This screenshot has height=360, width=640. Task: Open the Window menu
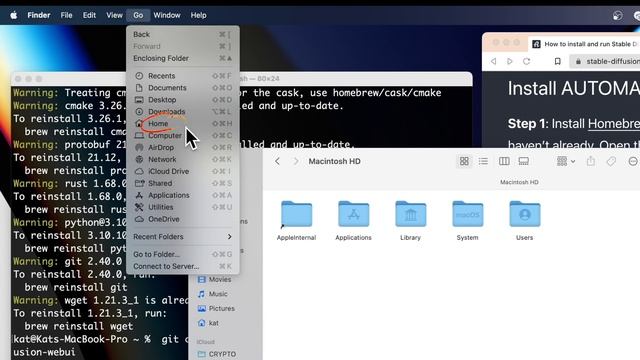point(167,16)
